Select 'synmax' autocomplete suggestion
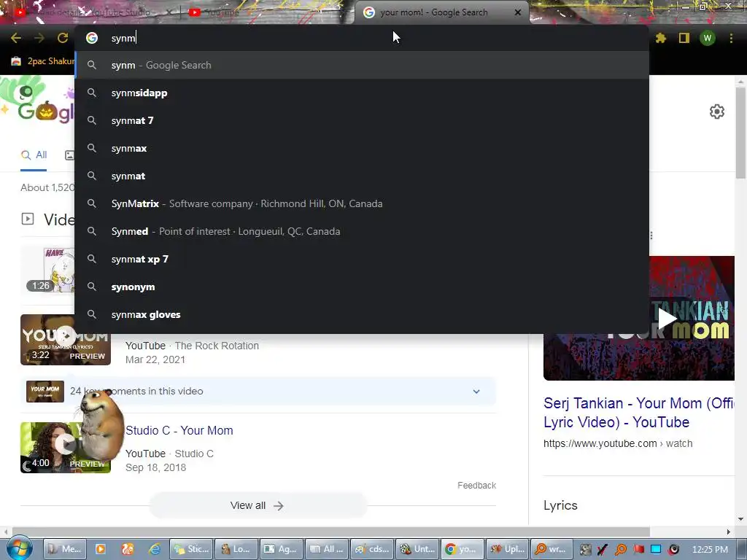The image size is (747, 560). 362,148
